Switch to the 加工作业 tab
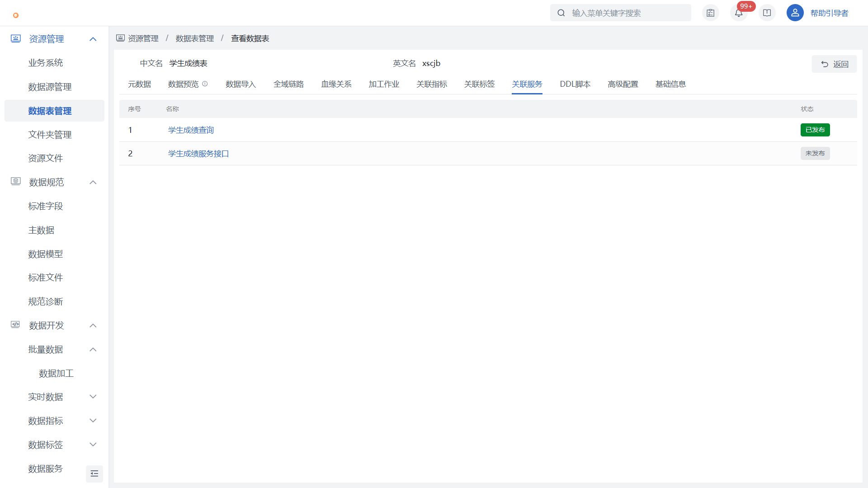Viewport: 868px width, 488px height. 384,84
